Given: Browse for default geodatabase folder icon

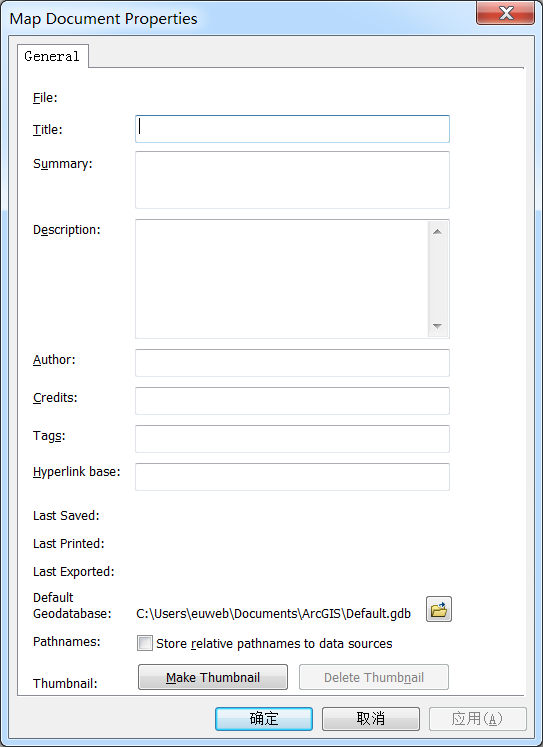Looking at the screenshot, I should pos(438,609).
